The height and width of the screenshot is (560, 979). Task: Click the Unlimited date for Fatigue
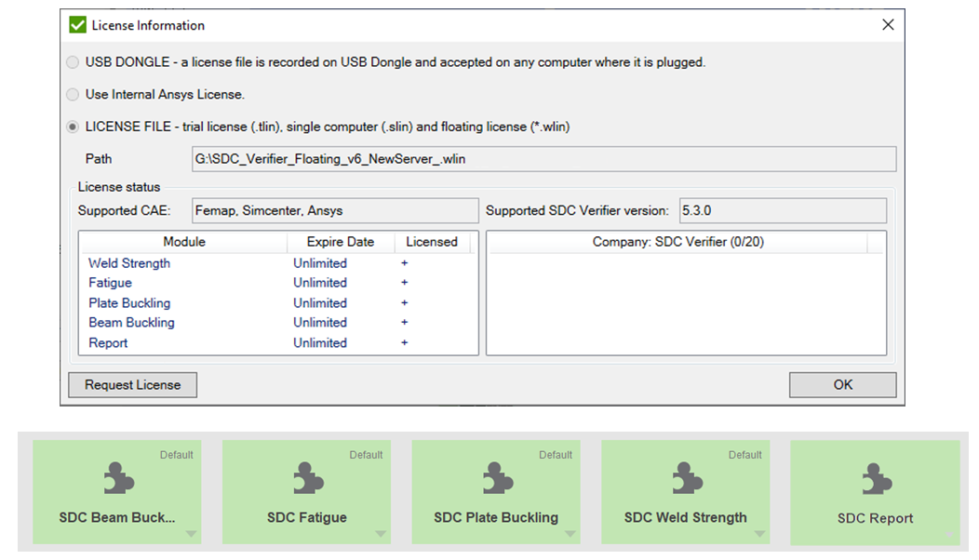[x=320, y=283]
